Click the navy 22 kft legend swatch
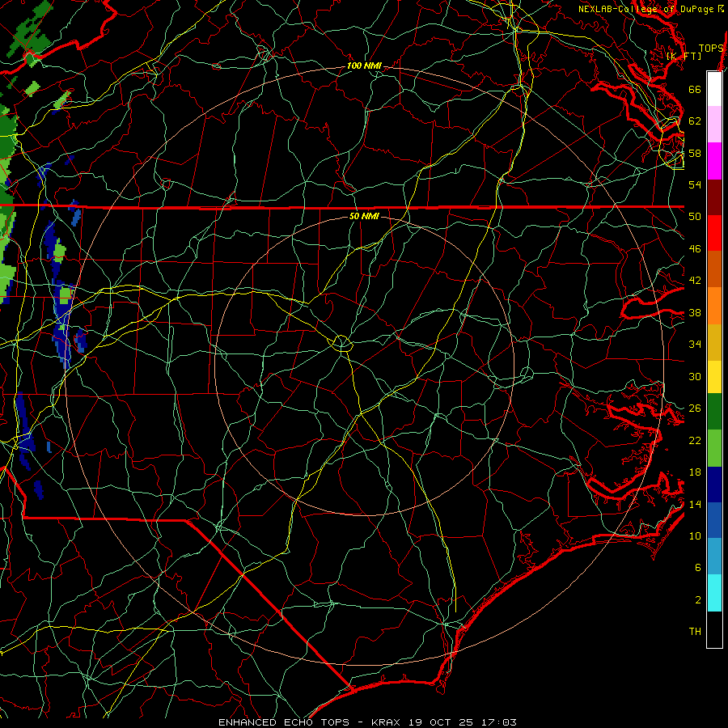The height and width of the screenshot is (728, 728). tap(714, 485)
